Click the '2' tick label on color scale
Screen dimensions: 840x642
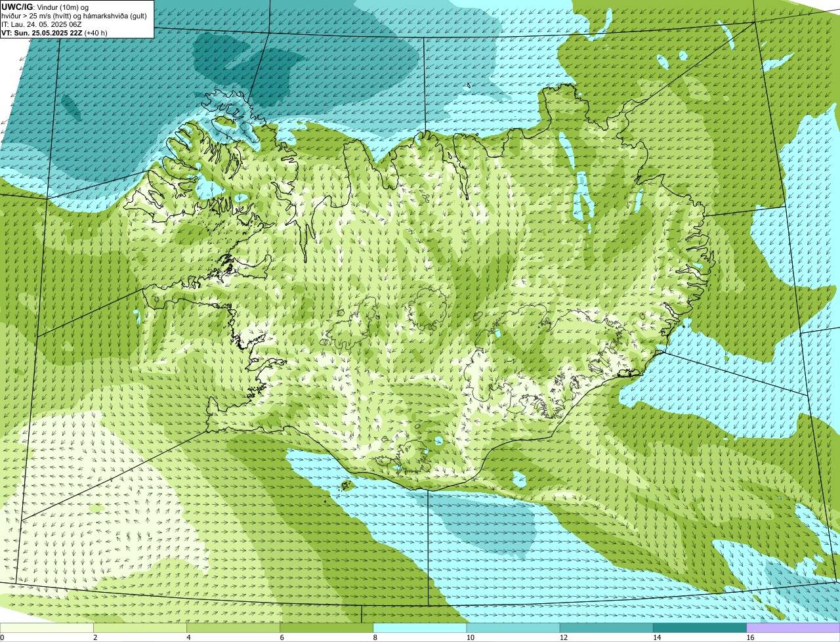coord(95,637)
